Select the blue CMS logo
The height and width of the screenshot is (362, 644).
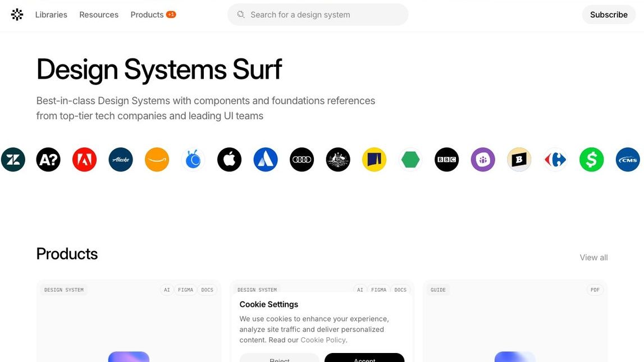tap(628, 160)
